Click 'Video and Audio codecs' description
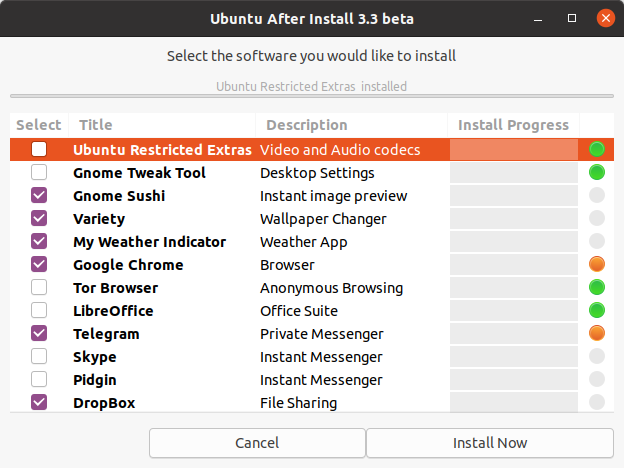The height and width of the screenshot is (468, 624). pyautogui.click(x=340, y=150)
